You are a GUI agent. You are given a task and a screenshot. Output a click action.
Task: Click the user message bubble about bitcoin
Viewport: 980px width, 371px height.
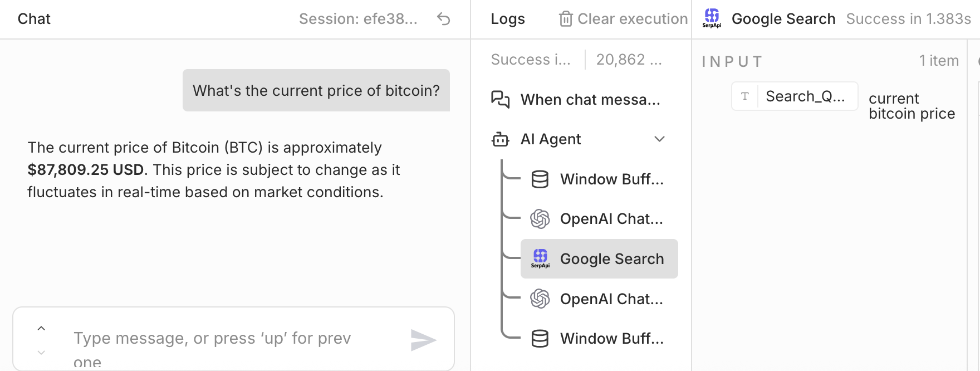pos(316,90)
